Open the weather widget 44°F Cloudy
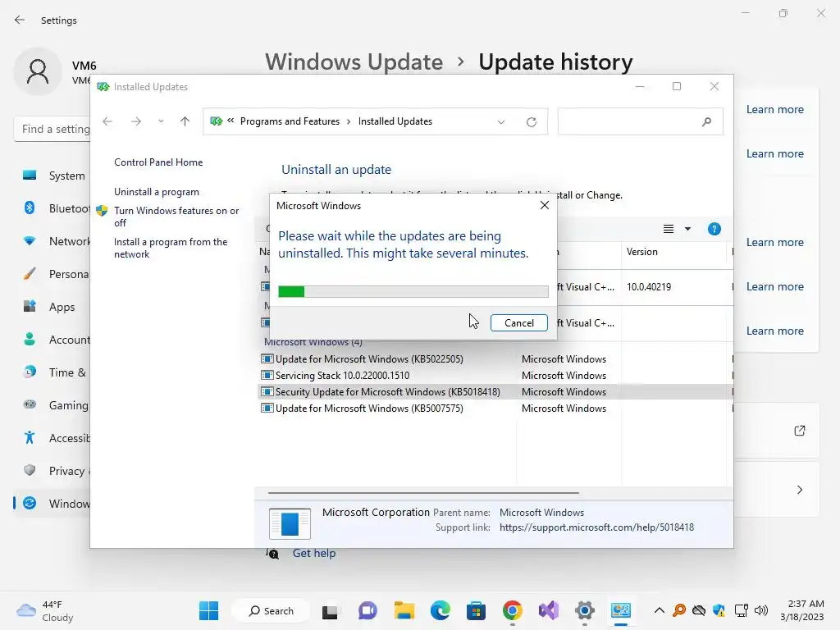 point(44,610)
